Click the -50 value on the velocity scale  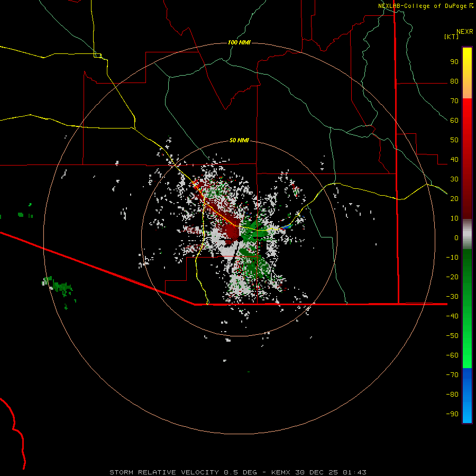[452, 336]
